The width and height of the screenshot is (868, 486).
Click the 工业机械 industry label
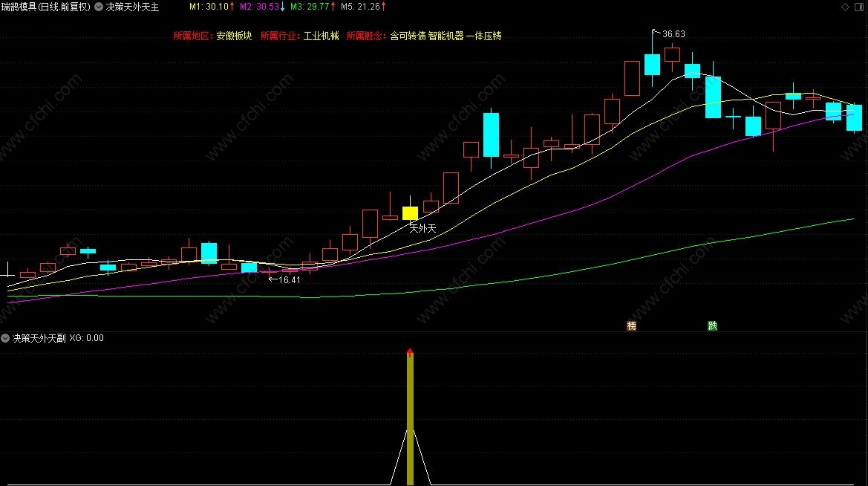(x=321, y=36)
